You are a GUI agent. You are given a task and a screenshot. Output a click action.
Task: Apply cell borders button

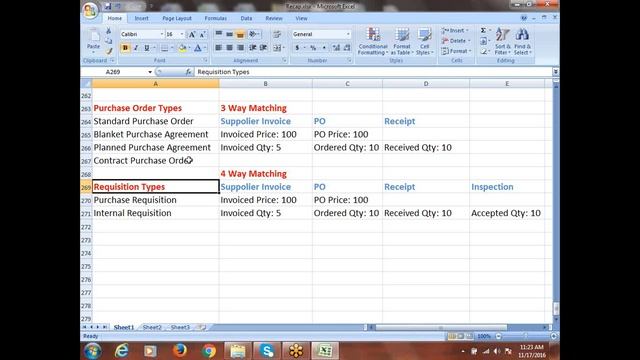click(164, 48)
